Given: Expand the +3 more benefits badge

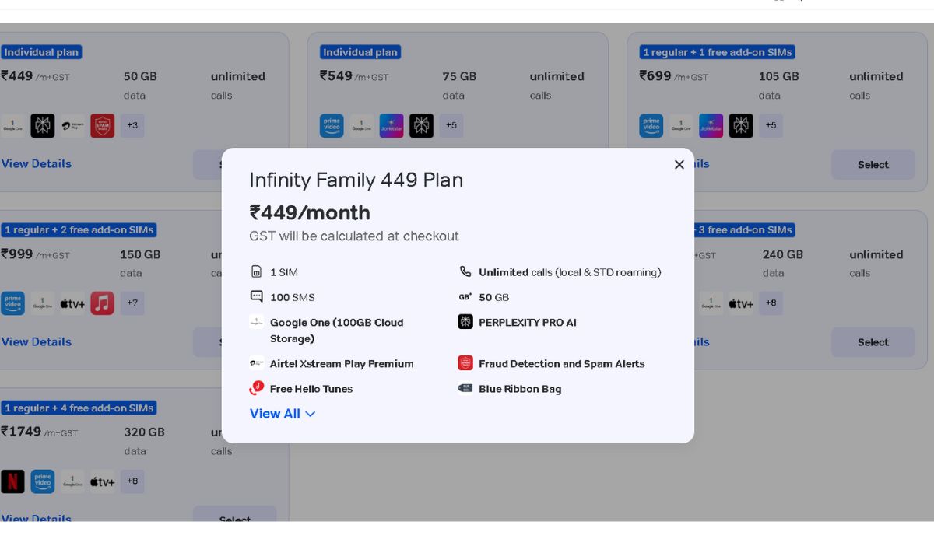Looking at the screenshot, I should pos(132,125).
